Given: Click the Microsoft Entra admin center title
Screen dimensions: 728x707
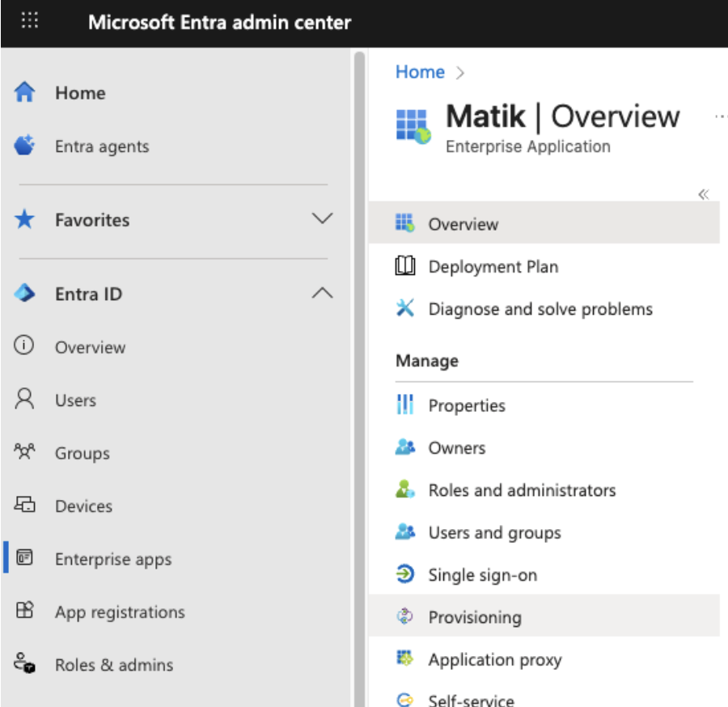Looking at the screenshot, I should (219, 22).
